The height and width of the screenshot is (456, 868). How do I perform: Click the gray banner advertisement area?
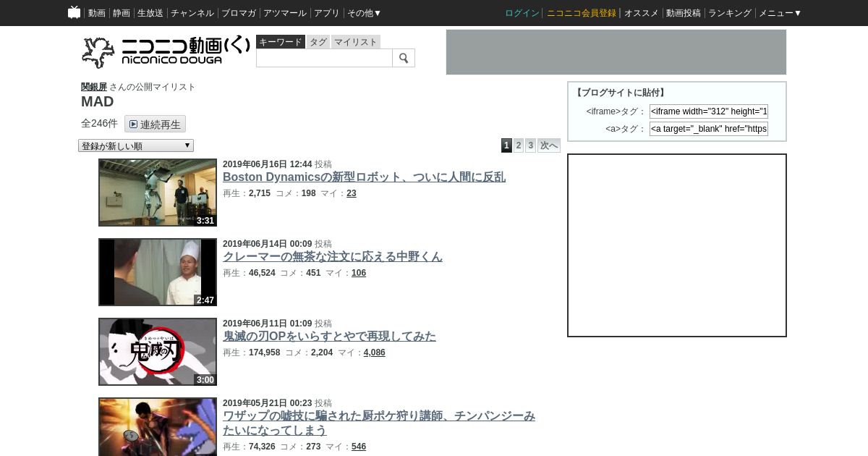point(616,52)
